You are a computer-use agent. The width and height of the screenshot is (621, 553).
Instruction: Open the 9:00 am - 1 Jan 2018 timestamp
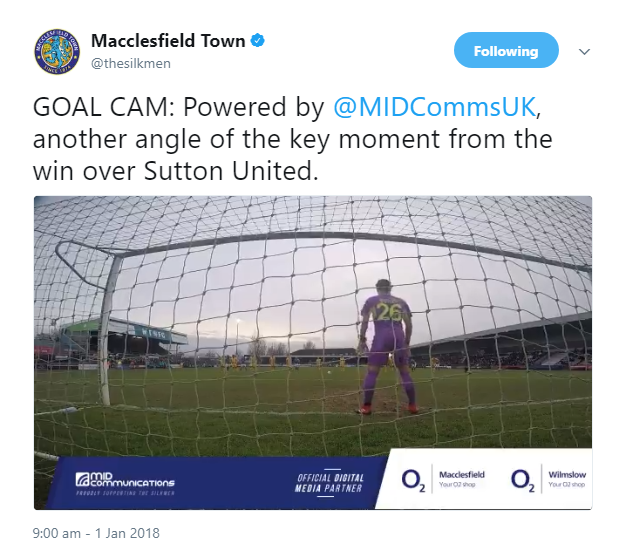click(97, 533)
